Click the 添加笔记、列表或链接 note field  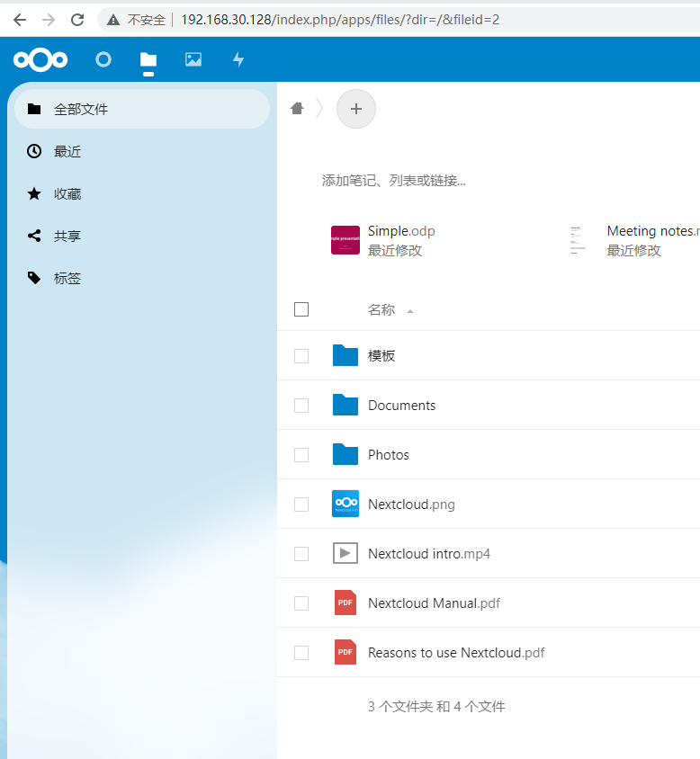click(x=394, y=181)
